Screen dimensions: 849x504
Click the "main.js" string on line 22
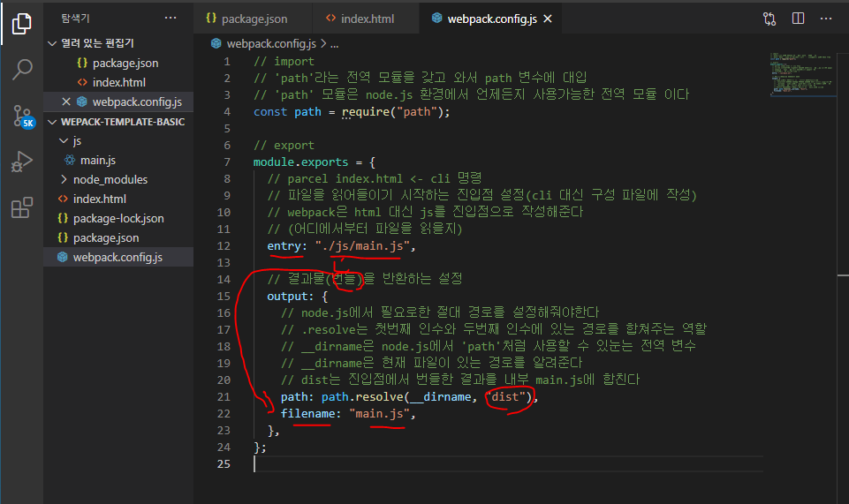coord(379,414)
